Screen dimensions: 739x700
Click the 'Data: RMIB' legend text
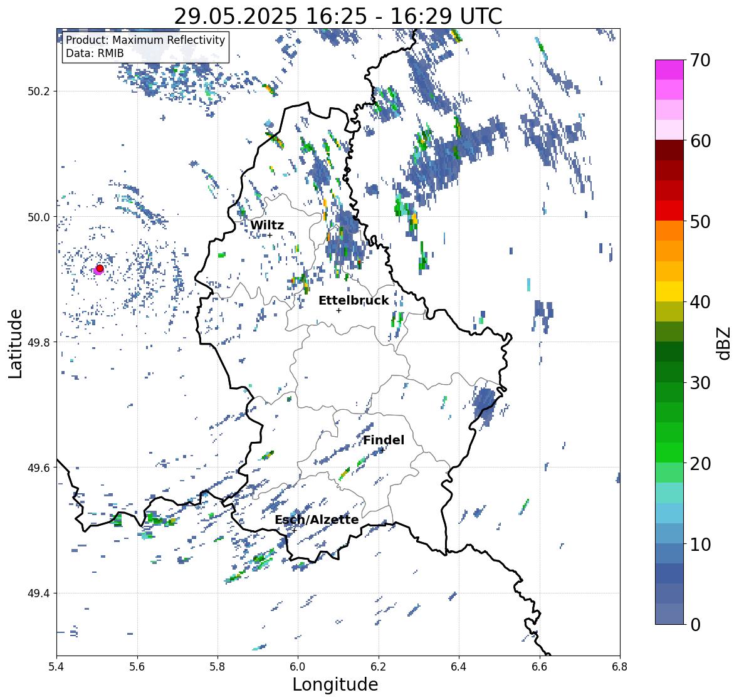[x=95, y=53]
